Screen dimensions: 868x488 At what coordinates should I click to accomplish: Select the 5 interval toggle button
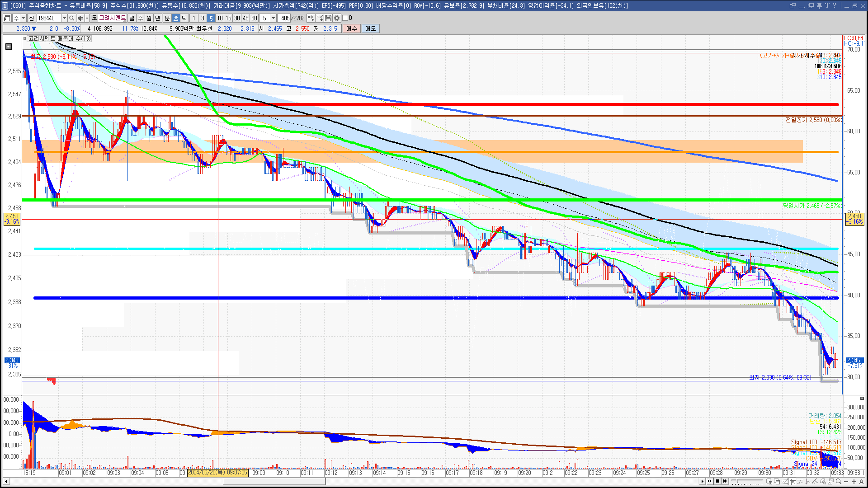coord(211,18)
